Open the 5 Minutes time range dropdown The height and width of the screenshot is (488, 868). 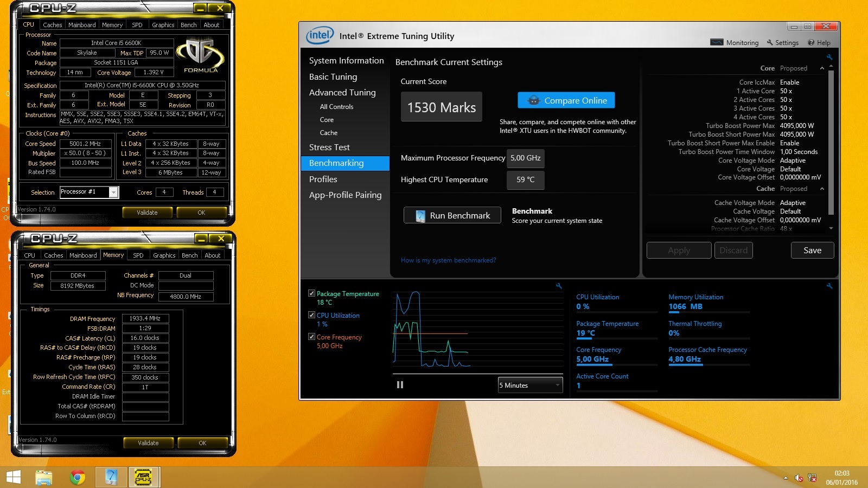530,385
